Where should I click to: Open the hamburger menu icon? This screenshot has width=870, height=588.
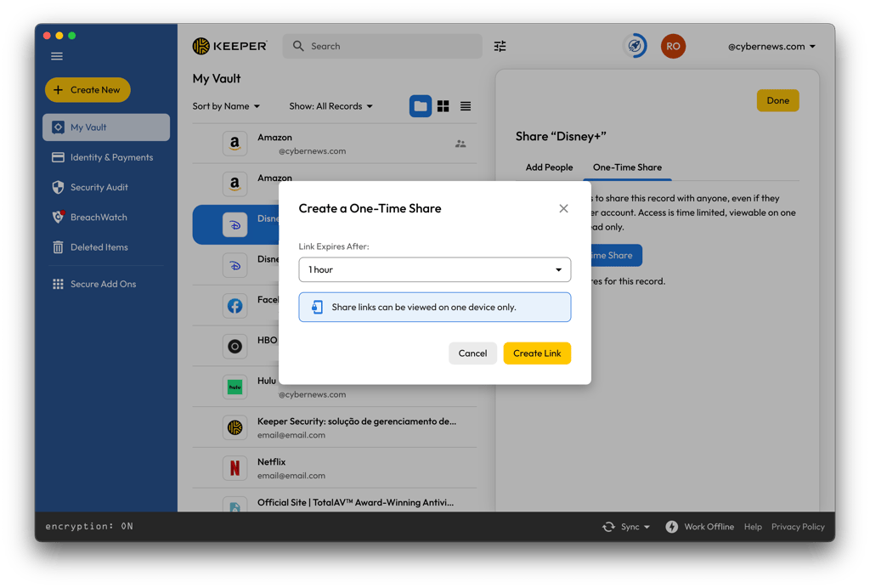coord(57,56)
